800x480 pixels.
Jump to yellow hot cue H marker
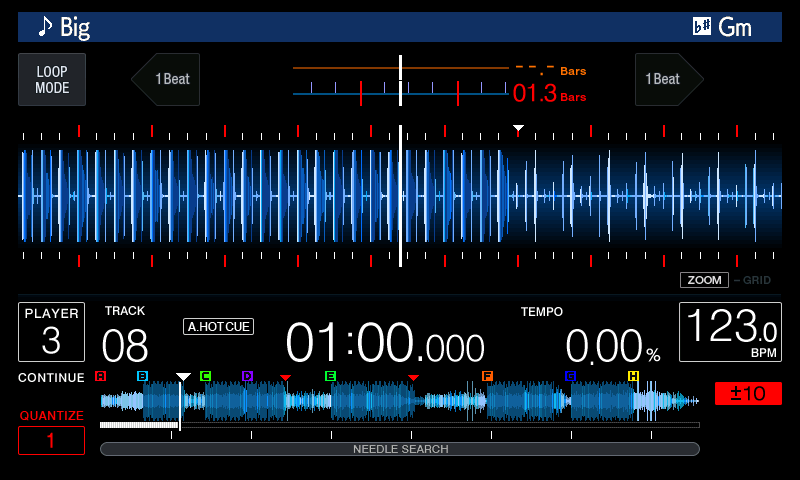coord(633,376)
